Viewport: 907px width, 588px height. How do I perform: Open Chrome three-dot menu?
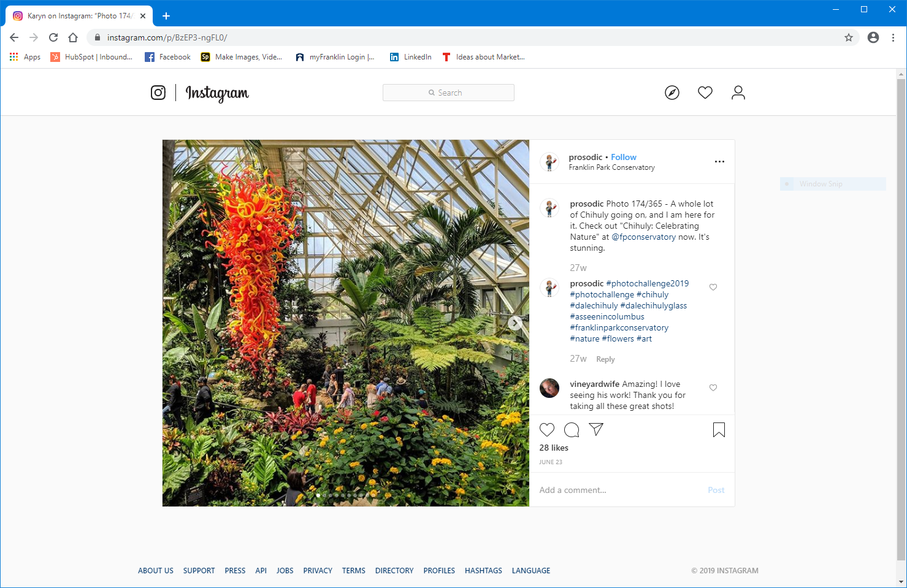(893, 37)
